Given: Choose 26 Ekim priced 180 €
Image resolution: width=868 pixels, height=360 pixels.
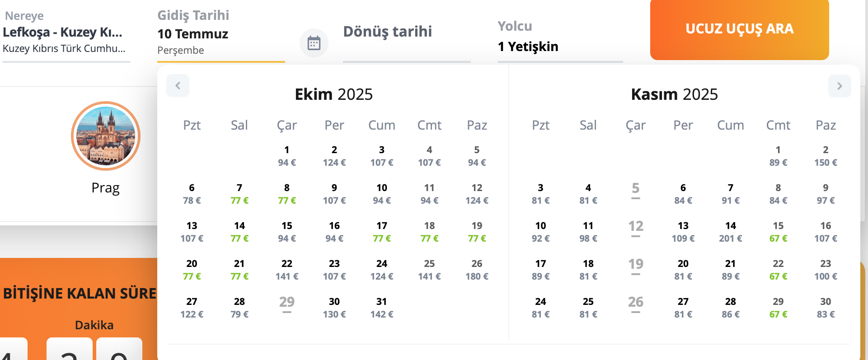Looking at the screenshot, I should click(477, 270).
